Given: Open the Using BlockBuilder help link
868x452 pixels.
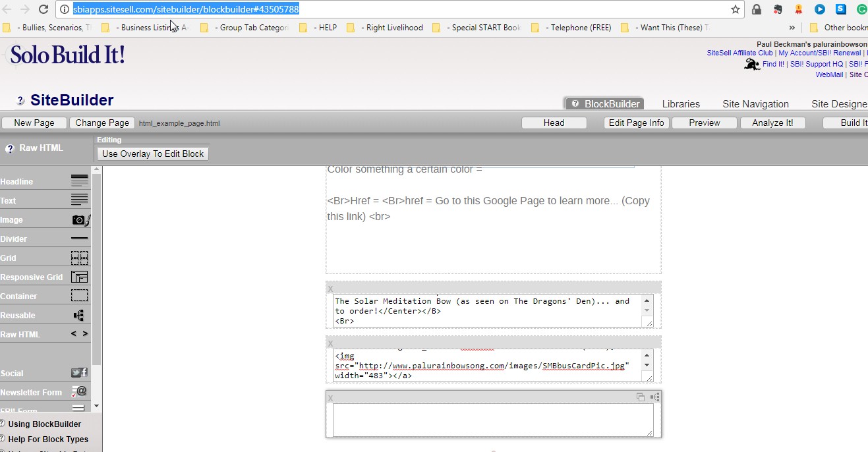Looking at the screenshot, I should tap(44, 424).
